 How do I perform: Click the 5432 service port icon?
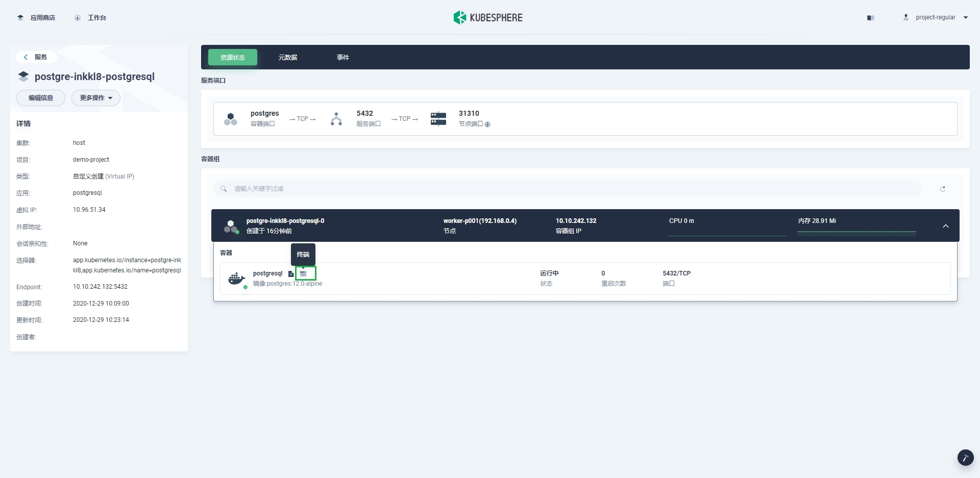pyautogui.click(x=336, y=119)
